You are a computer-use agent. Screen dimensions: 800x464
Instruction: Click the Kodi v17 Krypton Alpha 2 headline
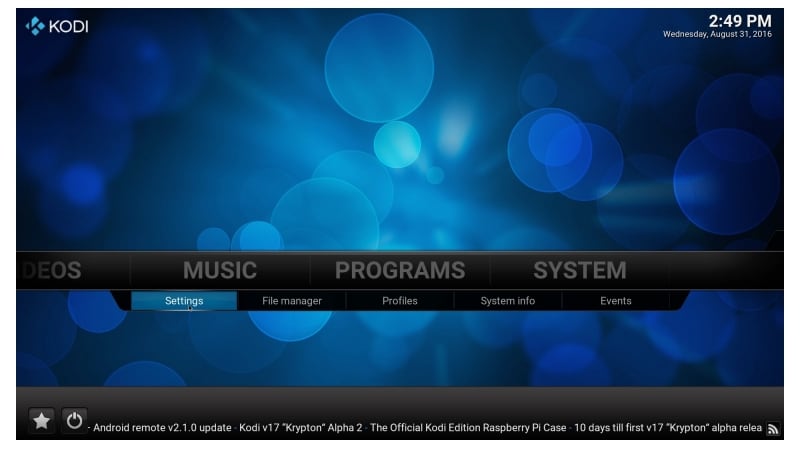(x=300, y=428)
